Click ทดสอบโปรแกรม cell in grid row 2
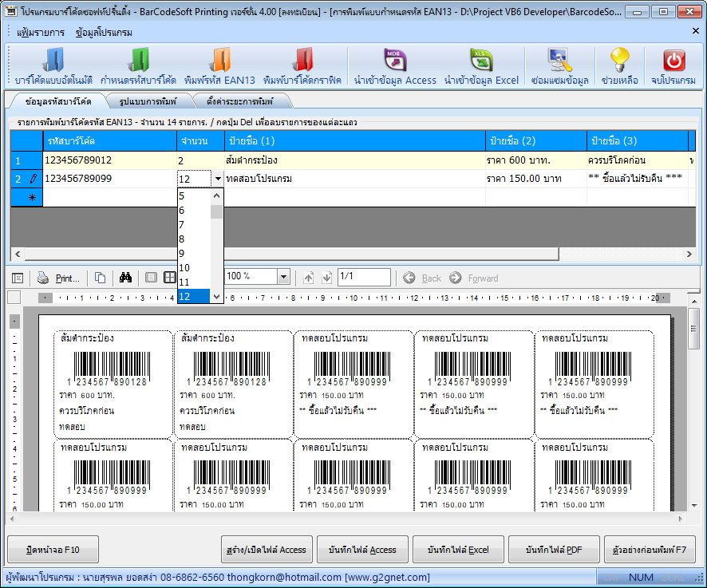The width and height of the screenshot is (707, 588). tap(355, 179)
